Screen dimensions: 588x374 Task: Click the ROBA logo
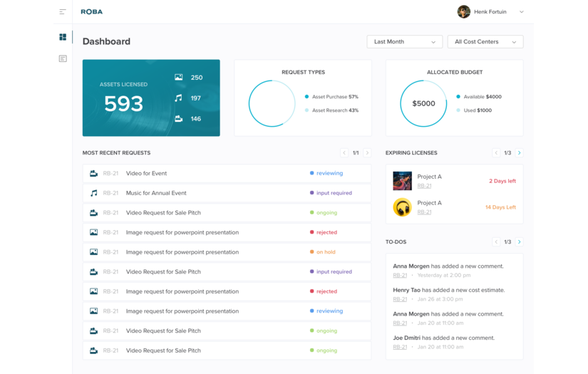coord(91,12)
